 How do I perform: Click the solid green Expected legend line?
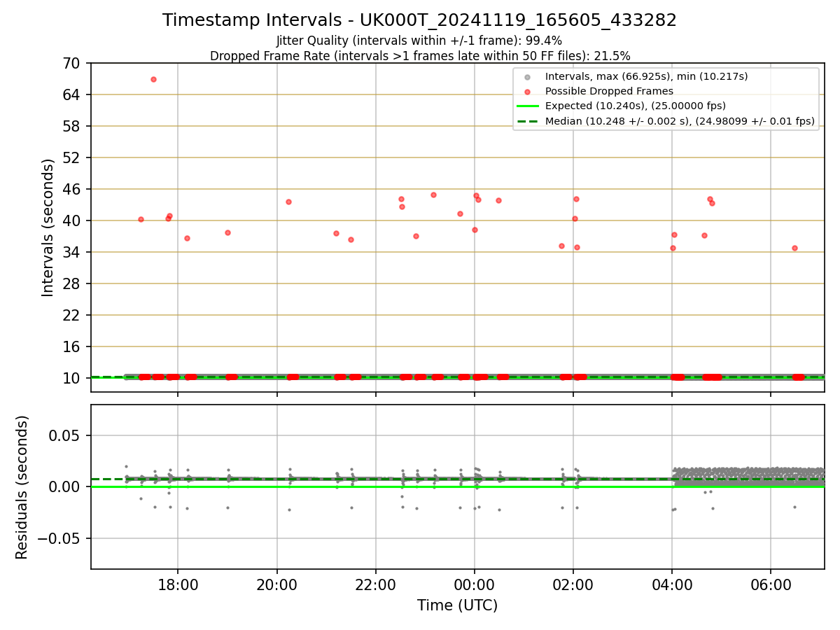(x=527, y=106)
